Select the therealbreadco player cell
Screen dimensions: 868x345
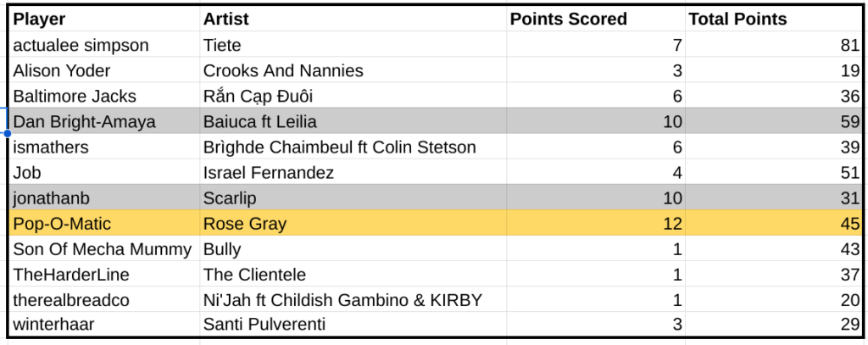71,300
